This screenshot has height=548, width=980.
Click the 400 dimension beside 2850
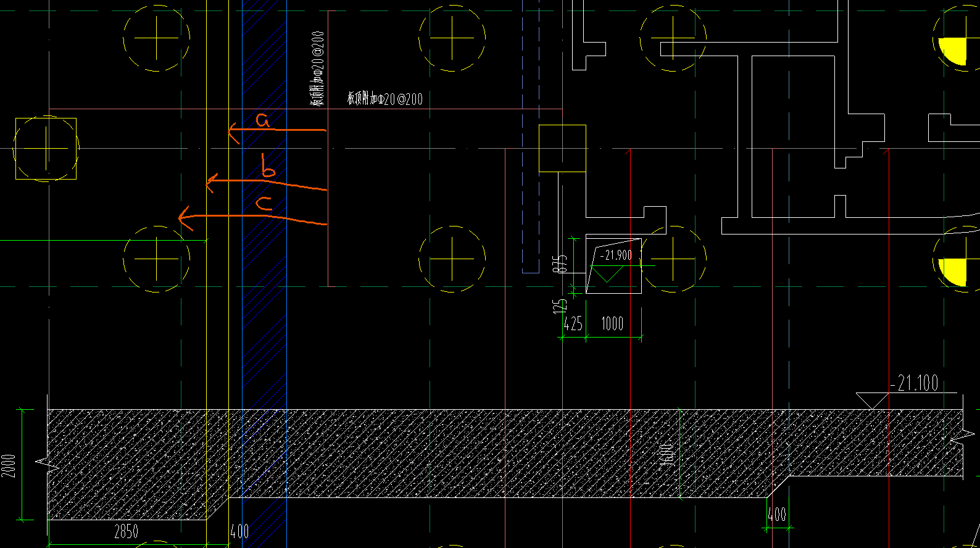(240, 531)
